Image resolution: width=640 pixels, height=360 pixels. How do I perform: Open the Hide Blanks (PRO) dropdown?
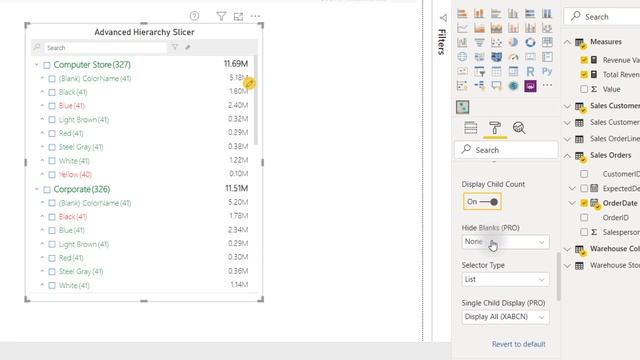tap(505, 242)
